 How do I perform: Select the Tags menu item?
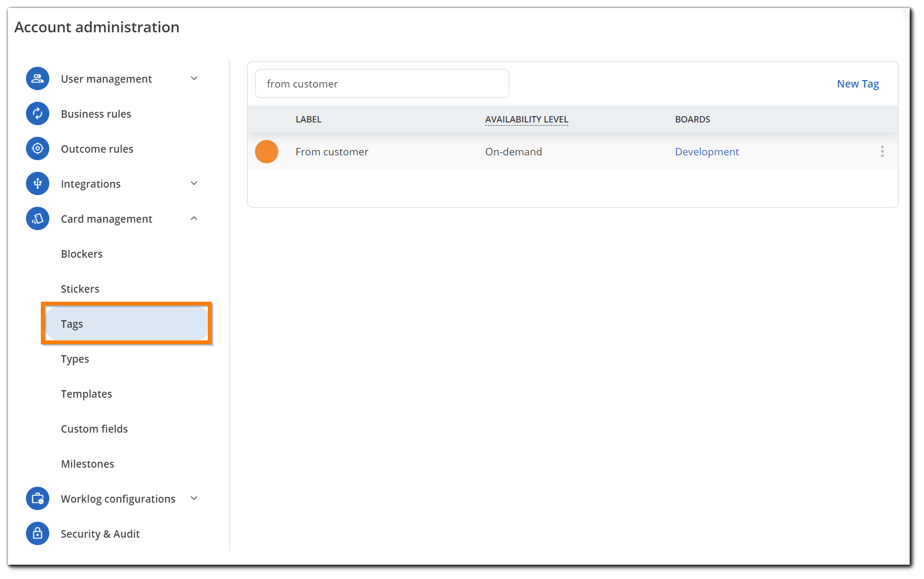127,323
